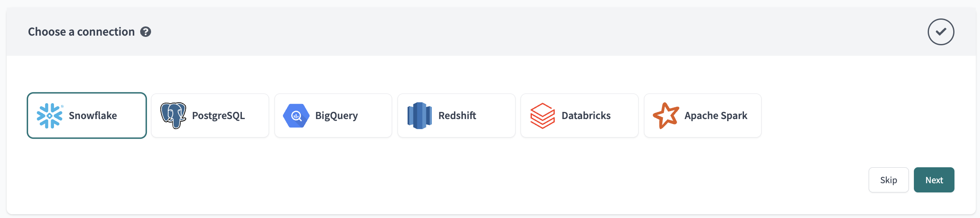Pick the Apache Spark connection label

[x=716, y=116]
